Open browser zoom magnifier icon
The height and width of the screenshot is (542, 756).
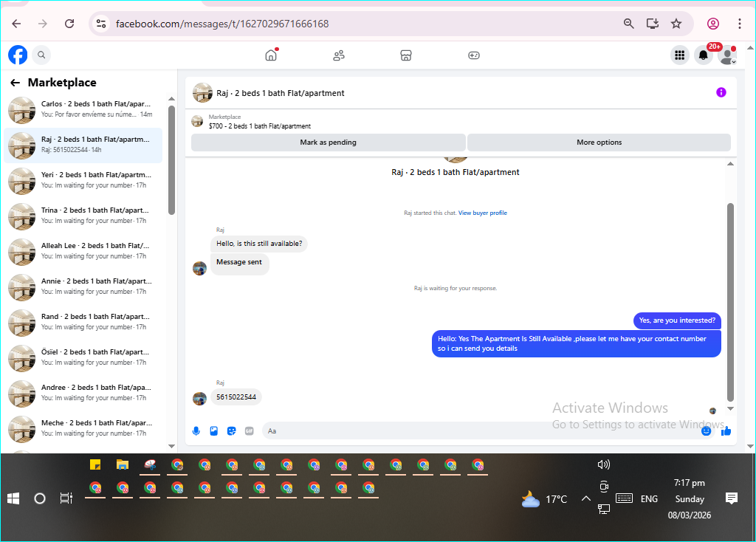629,24
